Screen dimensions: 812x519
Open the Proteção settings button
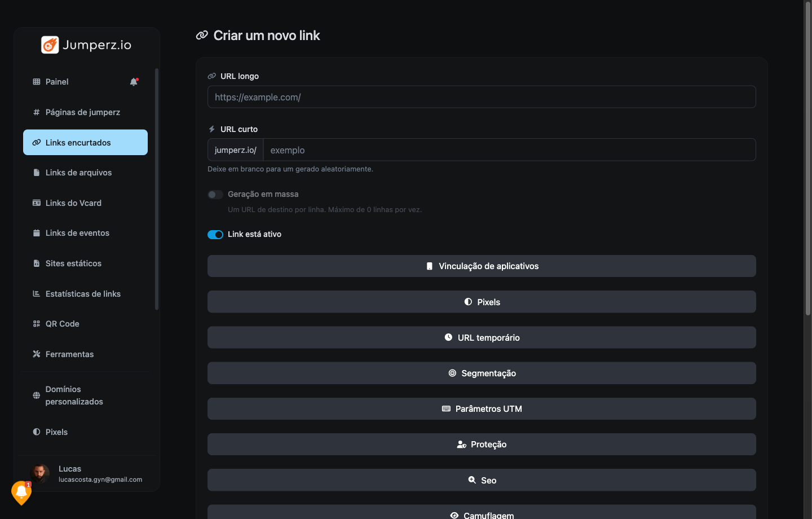(482, 445)
